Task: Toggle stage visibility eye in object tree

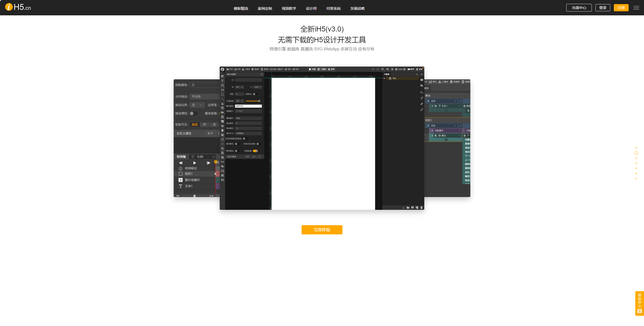Action: coord(384,78)
